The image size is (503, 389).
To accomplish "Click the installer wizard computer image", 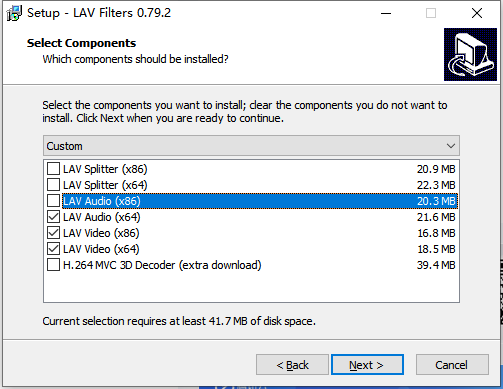I will tap(470, 54).
